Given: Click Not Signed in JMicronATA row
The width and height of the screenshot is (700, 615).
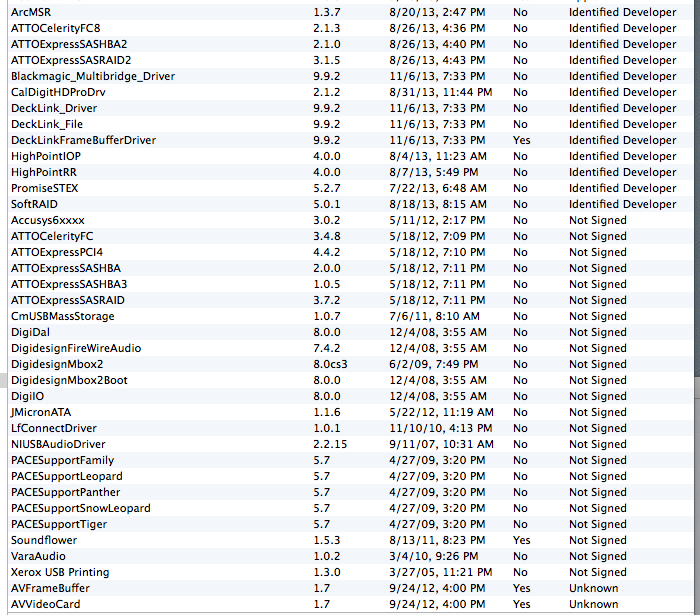Looking at the screenshot, I should pos(597,412).
